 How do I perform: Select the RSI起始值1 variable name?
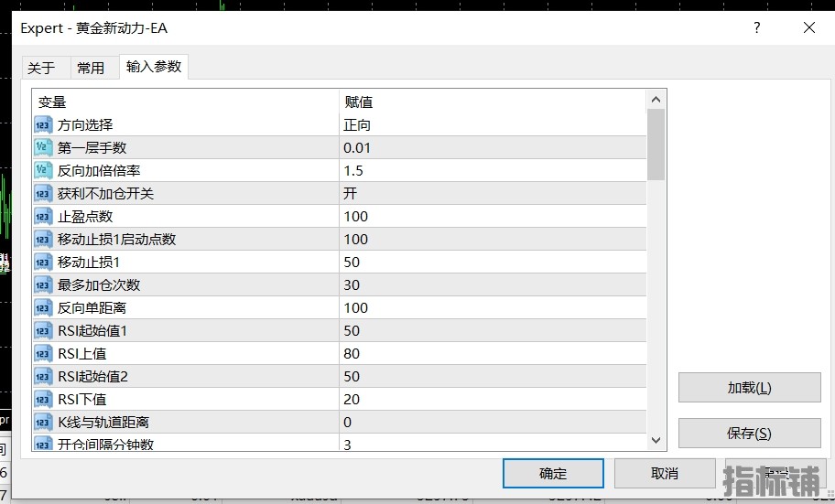[92, 331]
